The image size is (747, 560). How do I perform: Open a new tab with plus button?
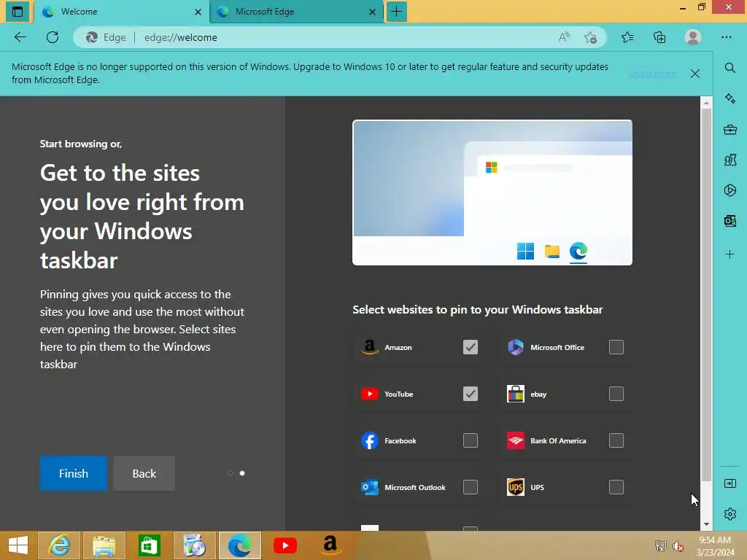point(396,12)
